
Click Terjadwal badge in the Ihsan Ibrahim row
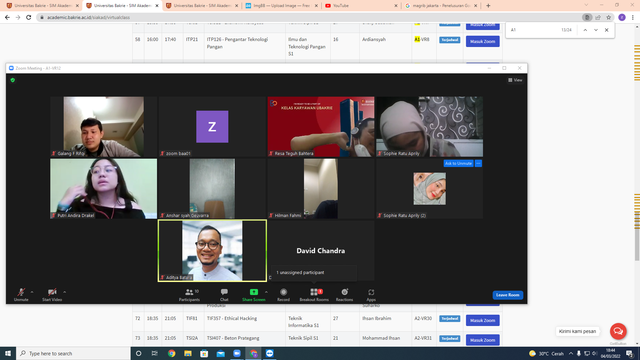pos(449,319)
